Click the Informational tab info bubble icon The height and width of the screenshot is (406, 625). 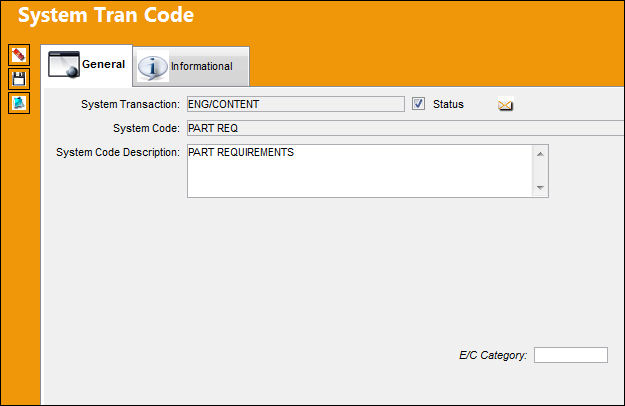click(152, 67)
